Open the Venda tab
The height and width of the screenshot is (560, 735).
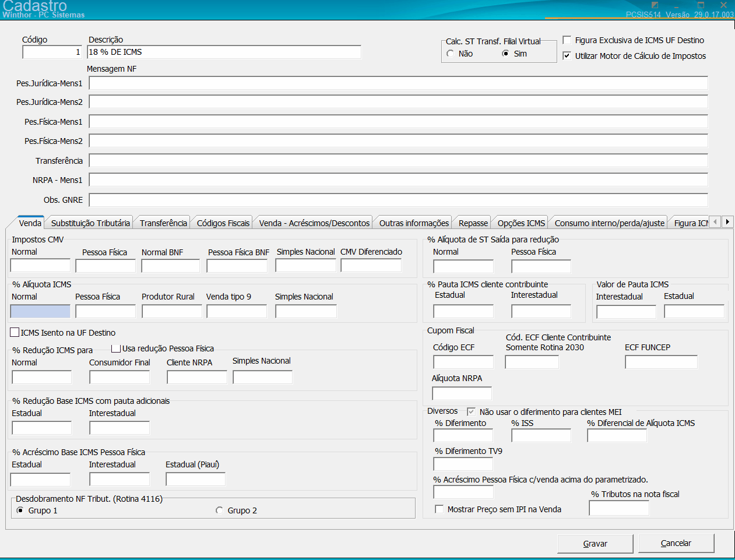pos(30,223)
